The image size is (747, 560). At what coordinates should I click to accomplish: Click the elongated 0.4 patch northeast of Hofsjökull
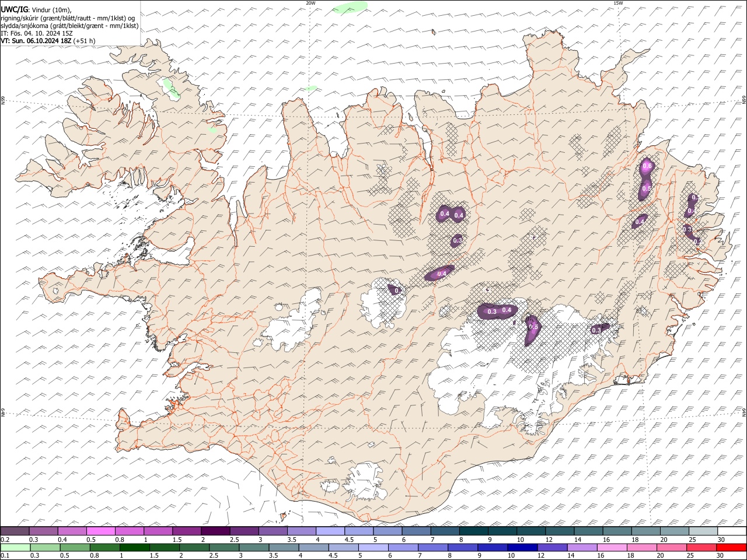(x=439, y=273)
